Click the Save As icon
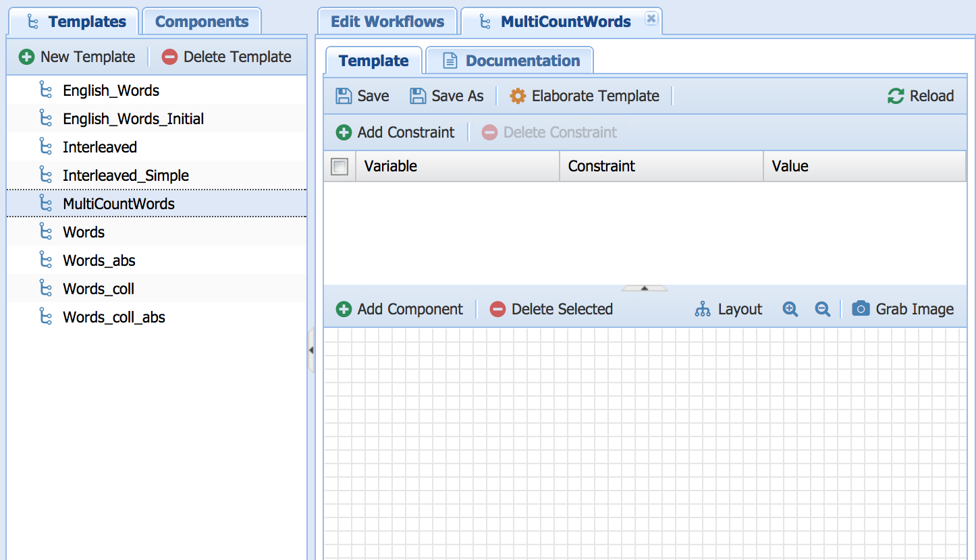This screenshot has width=976, height=560. click(418, 96)
